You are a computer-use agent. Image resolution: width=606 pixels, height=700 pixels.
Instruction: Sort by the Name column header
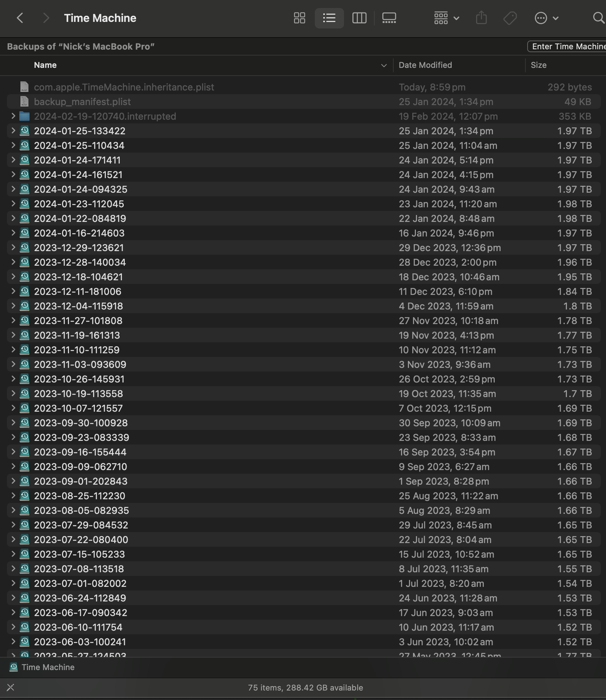point(45,65)
